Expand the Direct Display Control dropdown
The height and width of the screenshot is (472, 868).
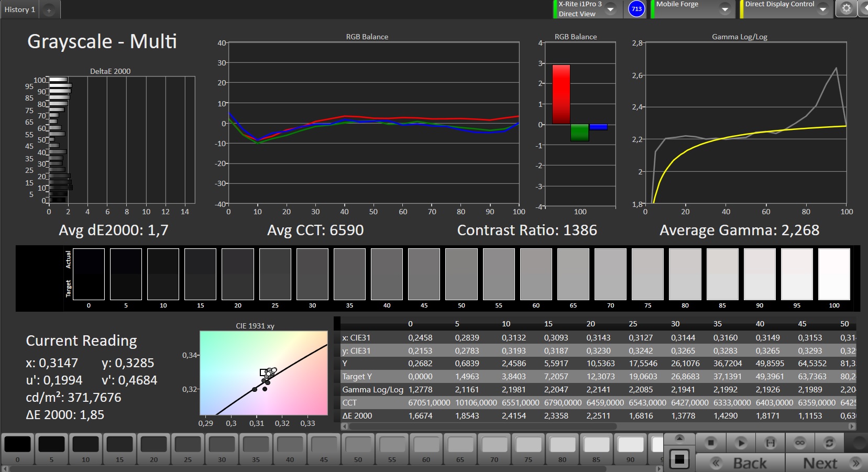[823, 9]
